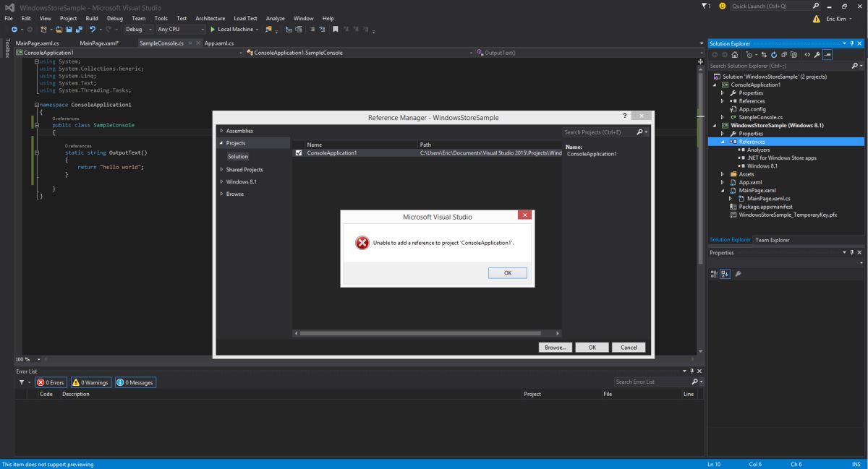
Task: Click the Description column header in Error List
Action: coord(76,394)
